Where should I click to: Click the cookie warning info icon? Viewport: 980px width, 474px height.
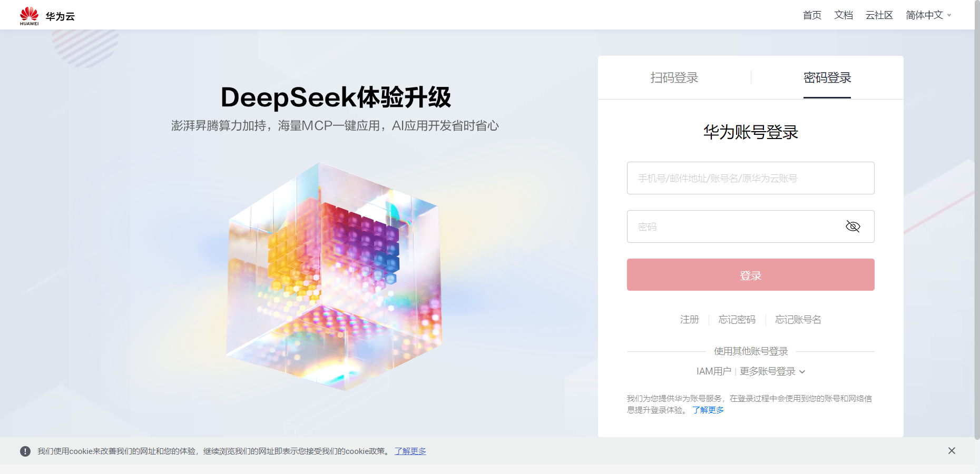coord(25,451)
